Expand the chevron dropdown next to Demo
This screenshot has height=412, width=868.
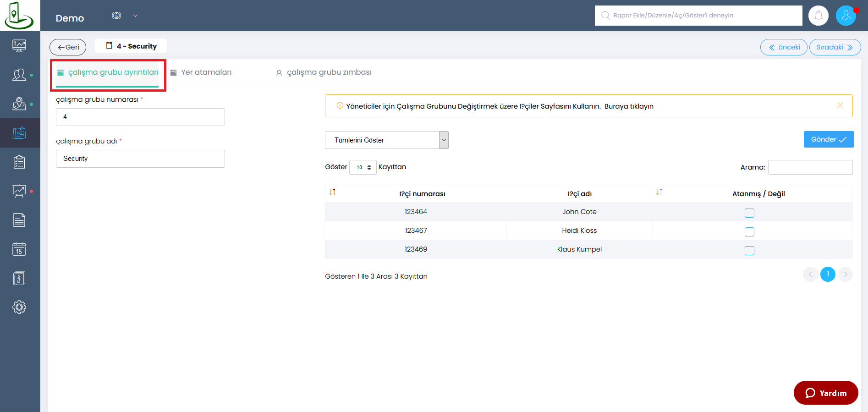pos(135,16)
